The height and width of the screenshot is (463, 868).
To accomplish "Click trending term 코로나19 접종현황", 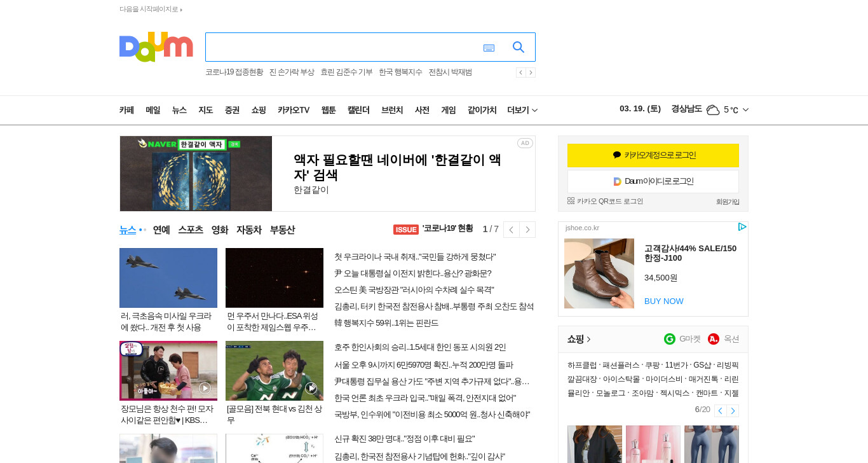I will (x=234, y=72).
